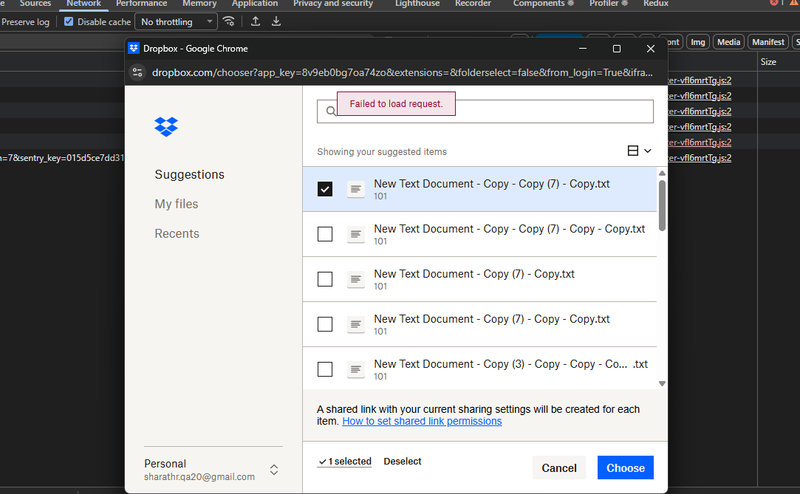Click file icon of the Copy (3) document
Image resolution: width=800 pixels, height=494 pixels.
point(355,370)
